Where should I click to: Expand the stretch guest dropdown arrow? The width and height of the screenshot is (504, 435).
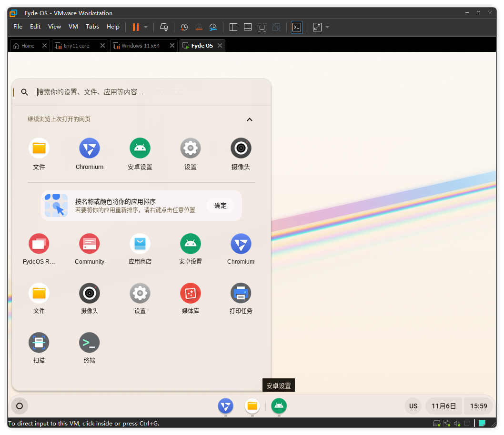327,27
